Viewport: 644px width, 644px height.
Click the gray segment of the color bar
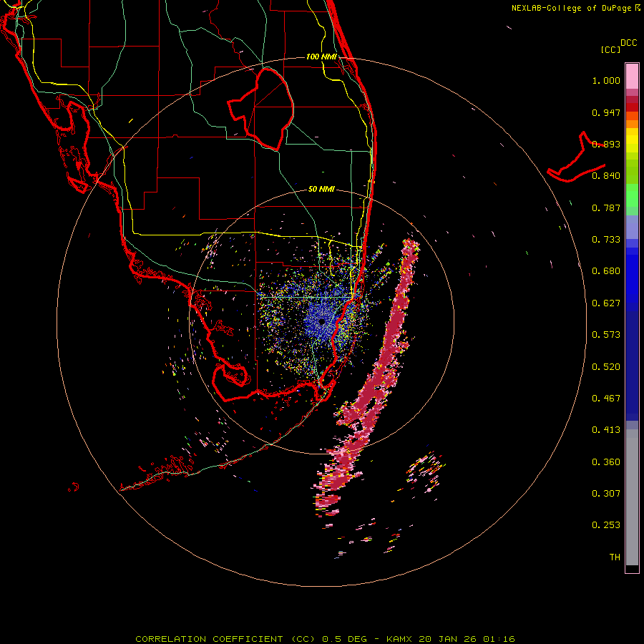632,497
